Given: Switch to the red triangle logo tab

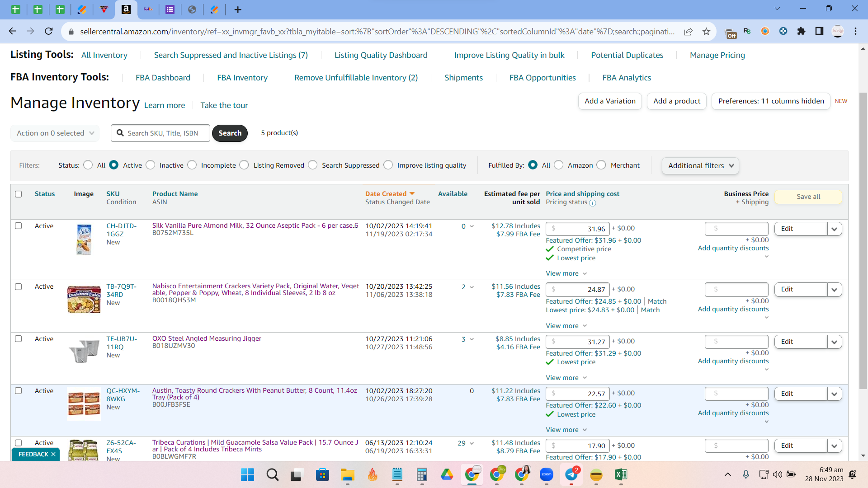Looking at the screenshot, I should [104, 9].
